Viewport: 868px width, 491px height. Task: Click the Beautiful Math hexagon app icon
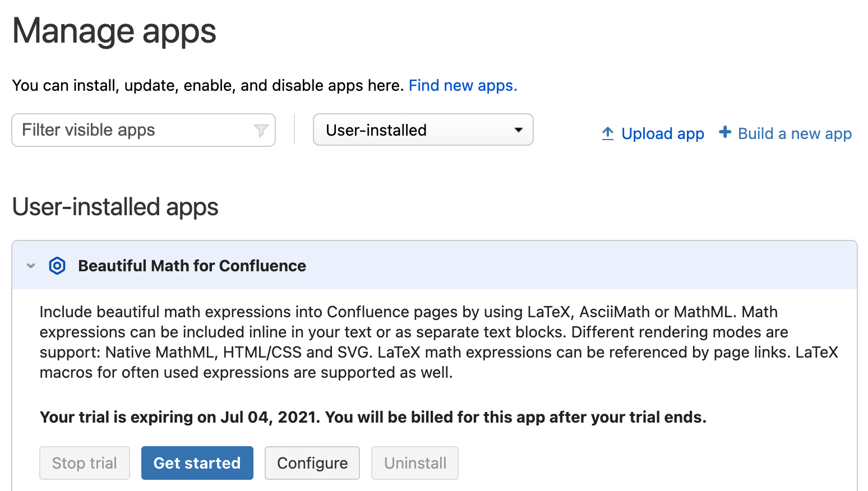(57, 266)
